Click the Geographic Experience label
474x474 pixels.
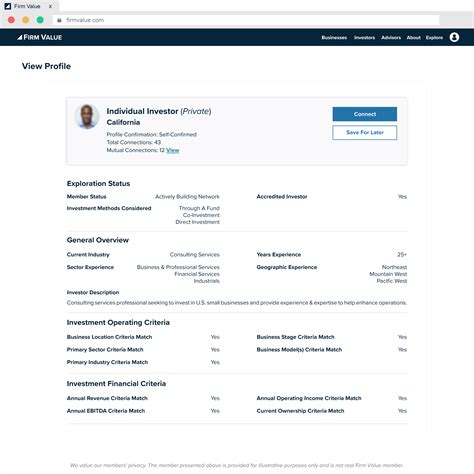(x=287, y=267)
